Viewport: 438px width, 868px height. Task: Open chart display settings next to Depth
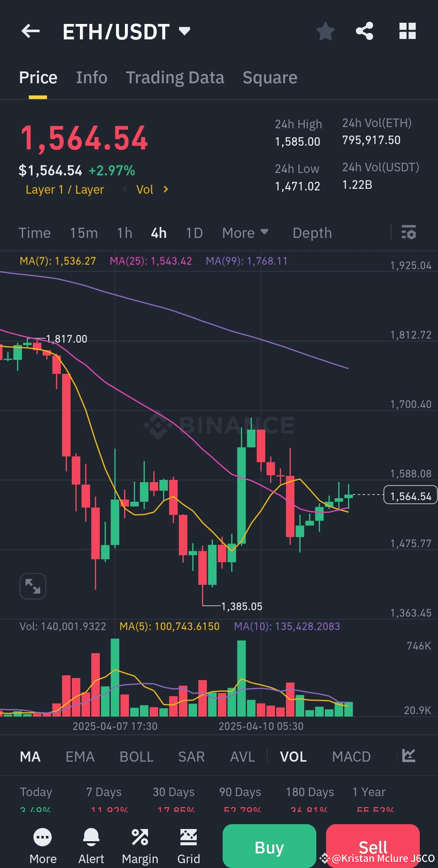pyautogui.click(x=408, y=233)
